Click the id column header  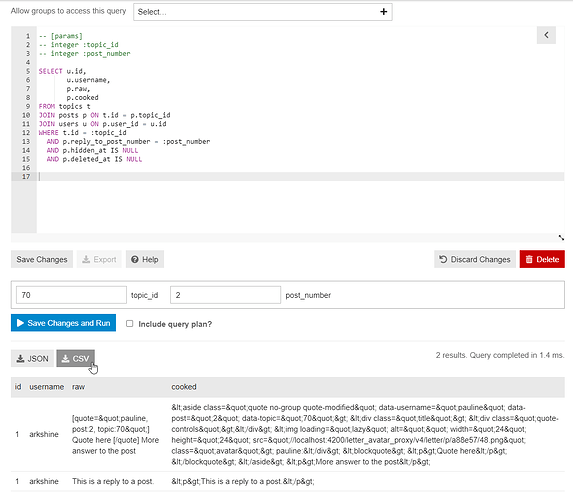pos(18,387)
